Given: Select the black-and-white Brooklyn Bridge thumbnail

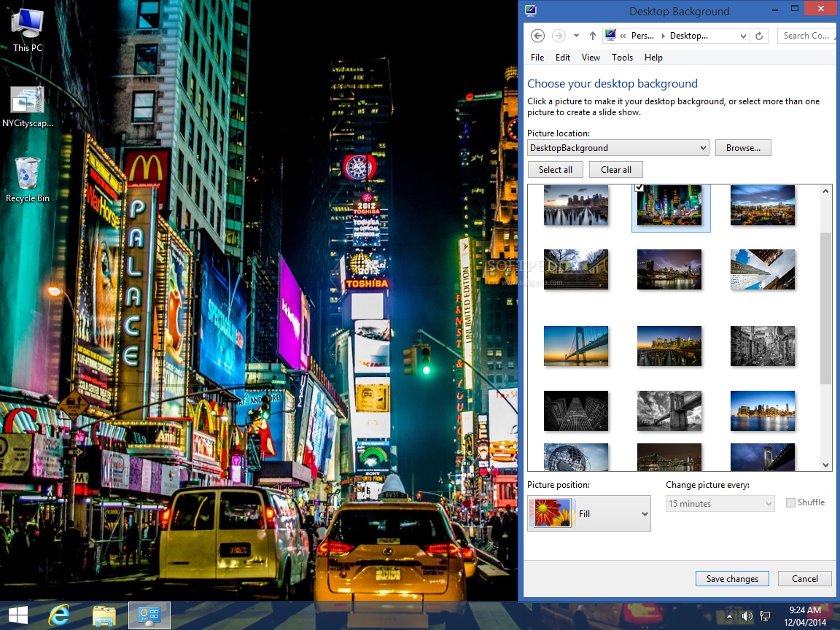Looking at the screenshot, I should 669,411.
